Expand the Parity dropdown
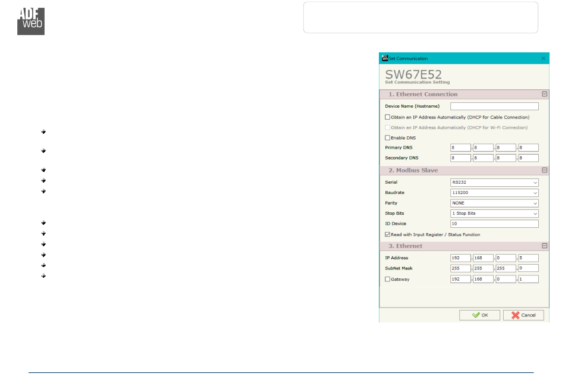Screen dimensions: 565x392 point(494,203)
